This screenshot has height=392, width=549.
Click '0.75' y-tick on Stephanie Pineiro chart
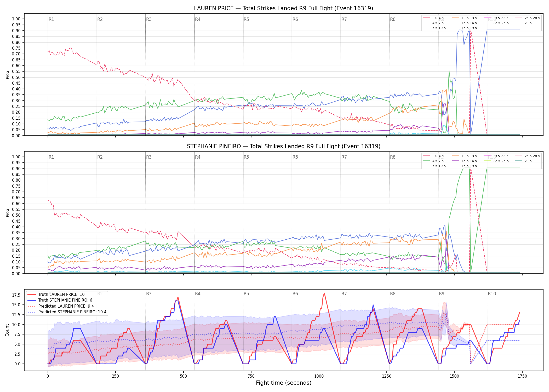[x=16, y=186]
